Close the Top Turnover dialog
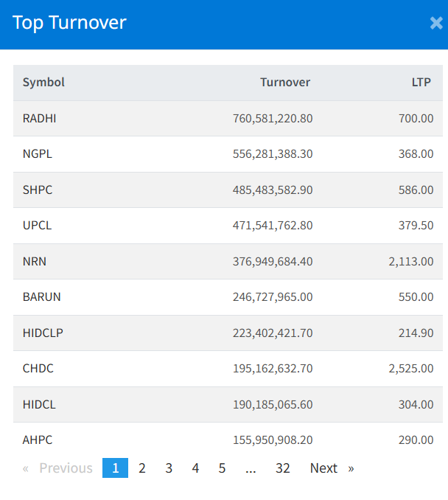The height and width of the screenshot is (500, 448). [435, 24]
